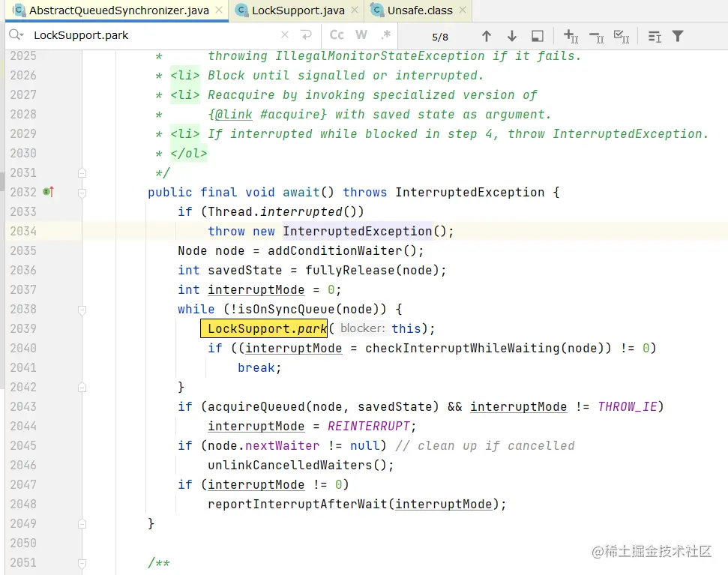Click THROW_IE constant
Viewport: 728px width, 575px height.
click(x=628, y=406)
